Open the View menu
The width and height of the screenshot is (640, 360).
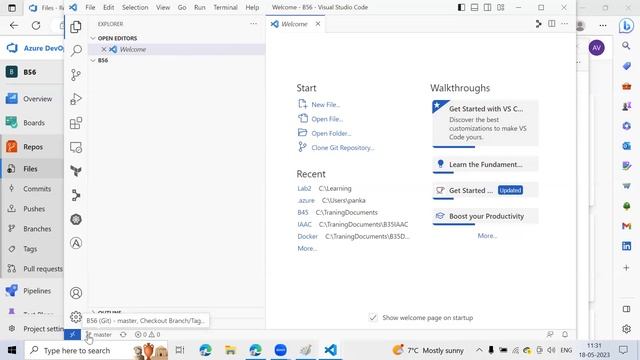(163, 7)
